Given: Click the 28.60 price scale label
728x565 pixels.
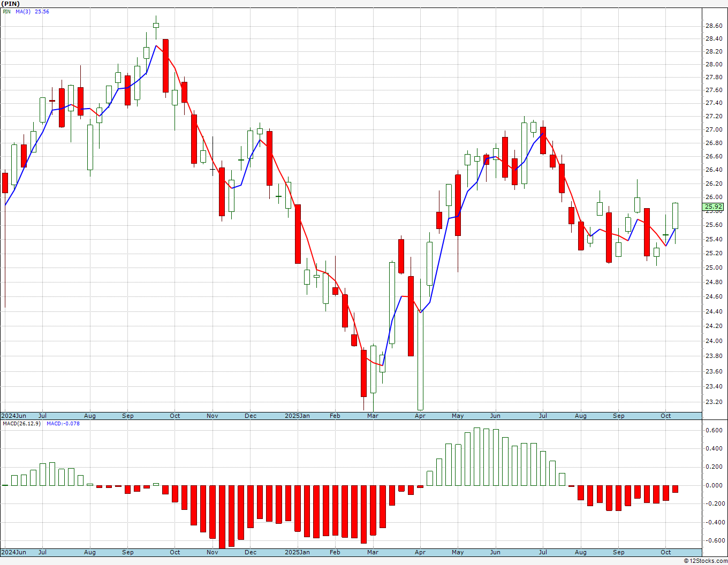Looking at the screenshot, I should click(x=713, y=26).
